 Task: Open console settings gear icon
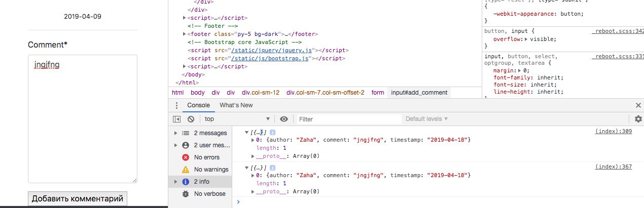[x=638, y=119]
